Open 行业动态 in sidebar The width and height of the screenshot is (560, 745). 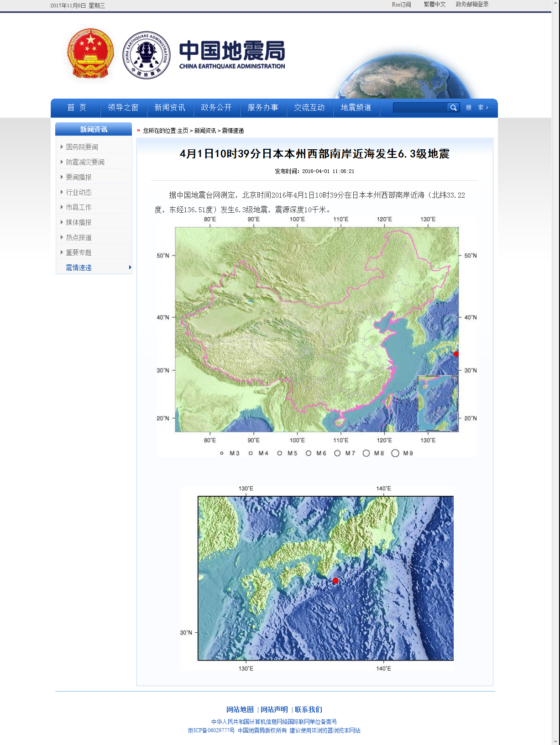click(79, 192)
